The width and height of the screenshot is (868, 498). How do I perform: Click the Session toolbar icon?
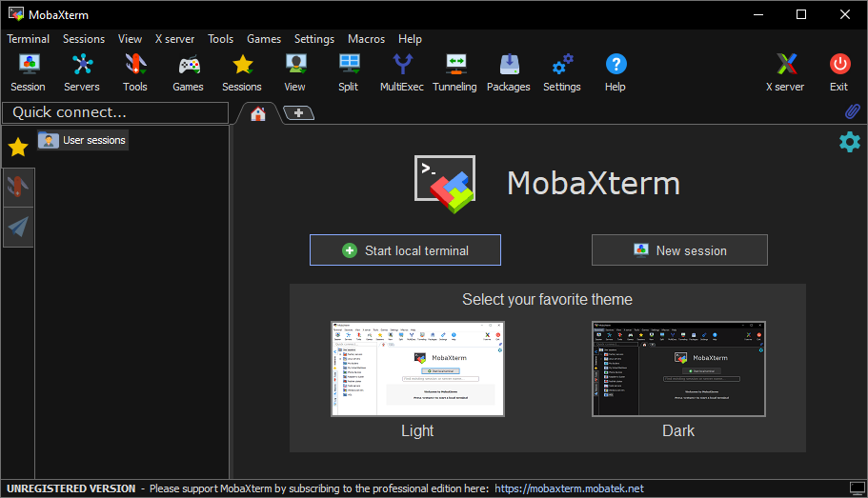click(x=29, y=65)
